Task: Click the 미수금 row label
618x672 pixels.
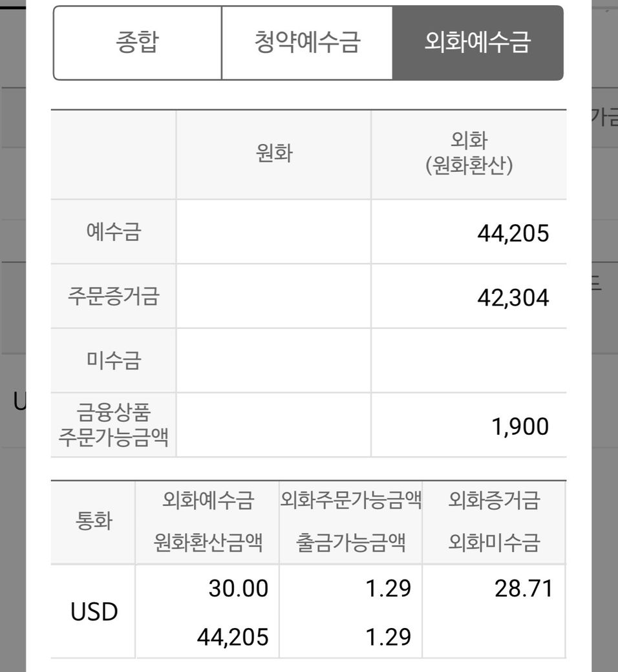Action: (x=113, y=361)
